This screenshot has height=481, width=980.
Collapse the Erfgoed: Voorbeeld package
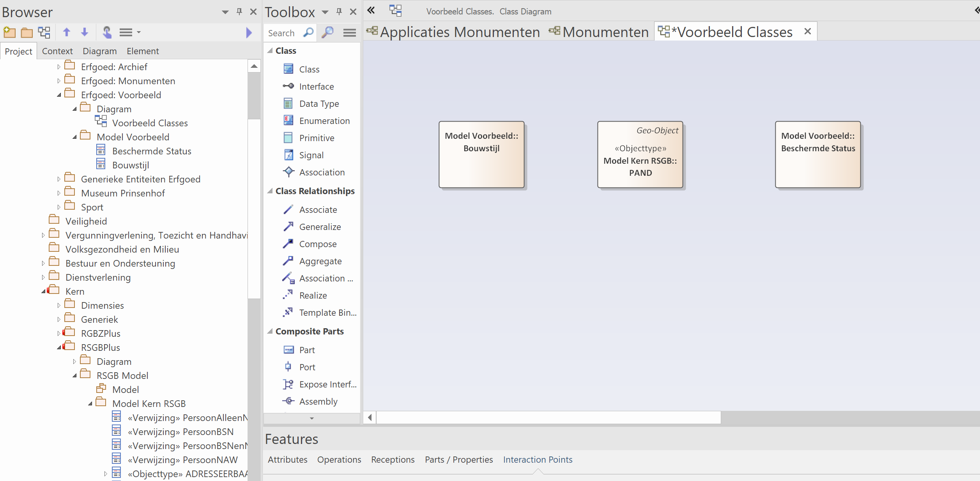59,95
